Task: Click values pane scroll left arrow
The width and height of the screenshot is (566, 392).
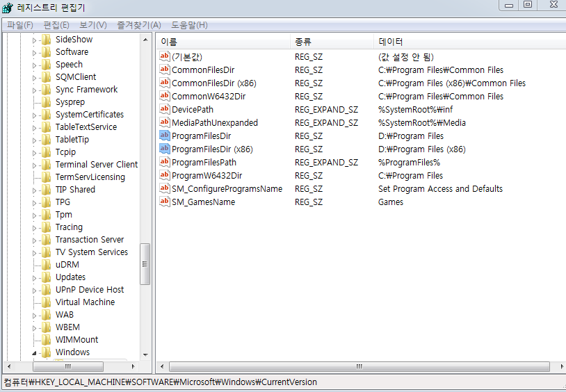Action: [162, 366]
